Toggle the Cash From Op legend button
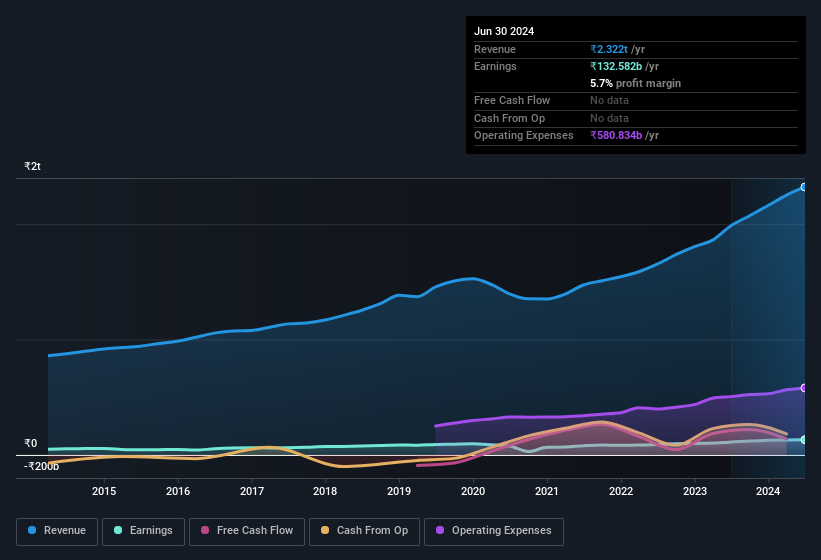The image size is (821, 560). [364, 531]
